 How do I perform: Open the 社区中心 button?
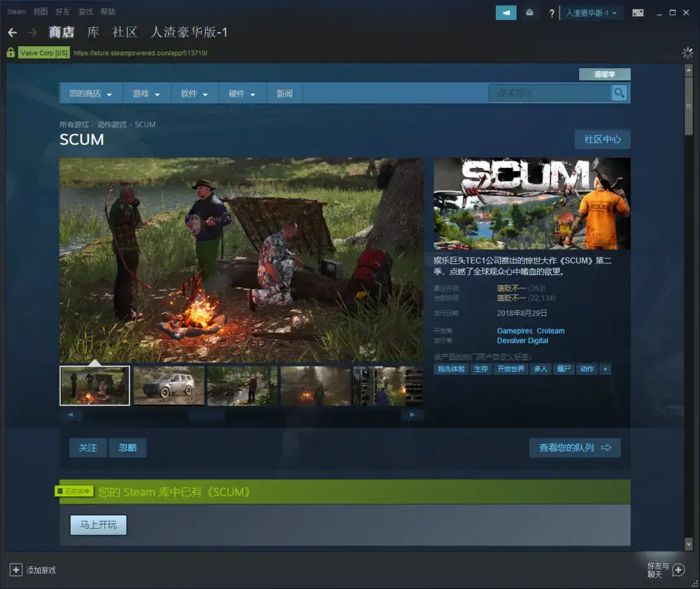(602, 139)
